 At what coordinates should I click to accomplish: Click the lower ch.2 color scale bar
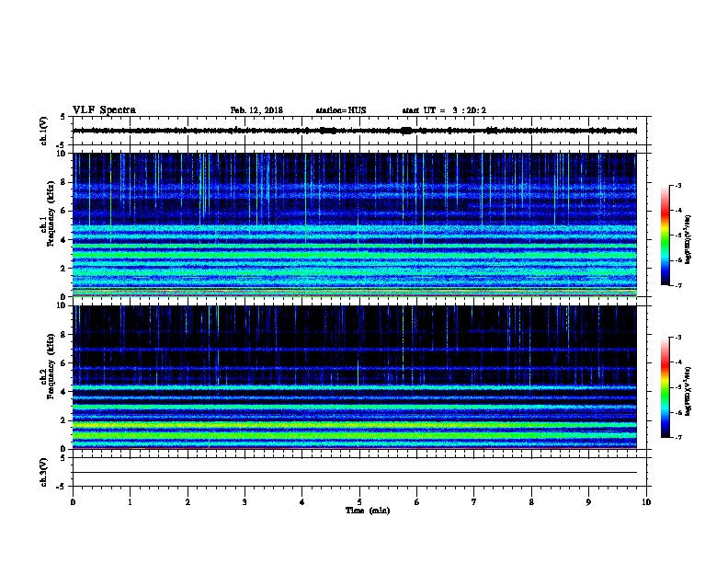point(665,387)
